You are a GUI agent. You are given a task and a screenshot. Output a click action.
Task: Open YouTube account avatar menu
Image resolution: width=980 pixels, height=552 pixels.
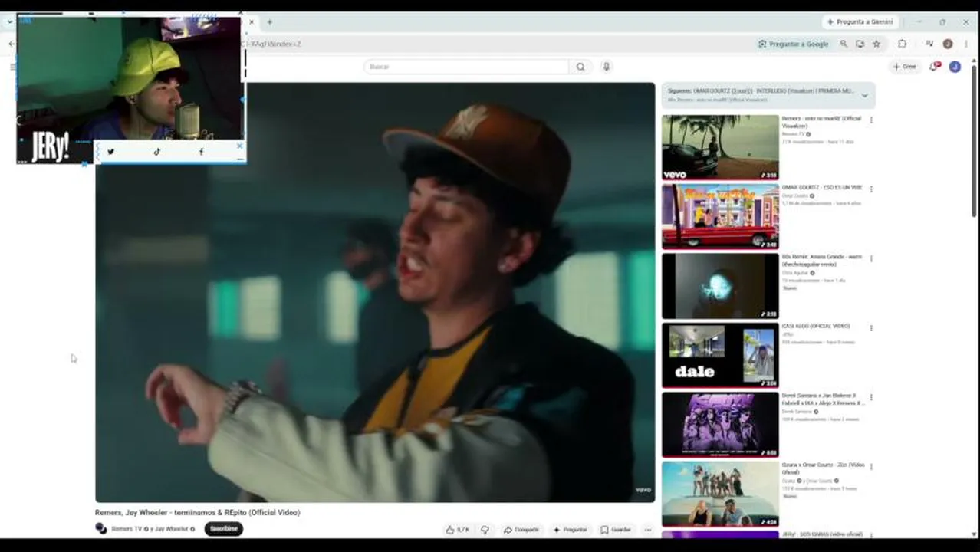955,67
